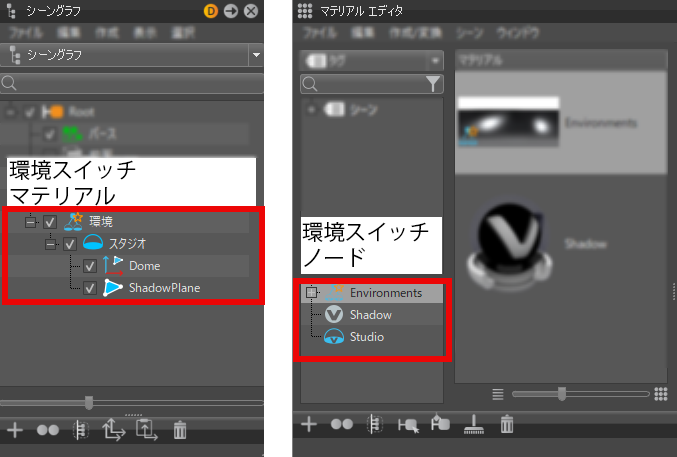This screenshot has width=677, height=457.
Task: Open the tag dropdown in Material Editor
Action: pyautogui.click(x=435, y=61)
